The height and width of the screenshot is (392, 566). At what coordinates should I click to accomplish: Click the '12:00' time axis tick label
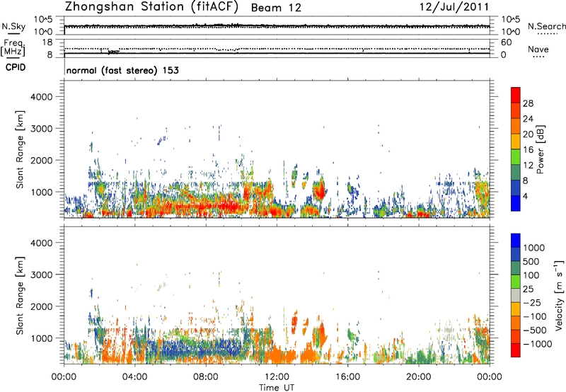[x=277, y=377]
